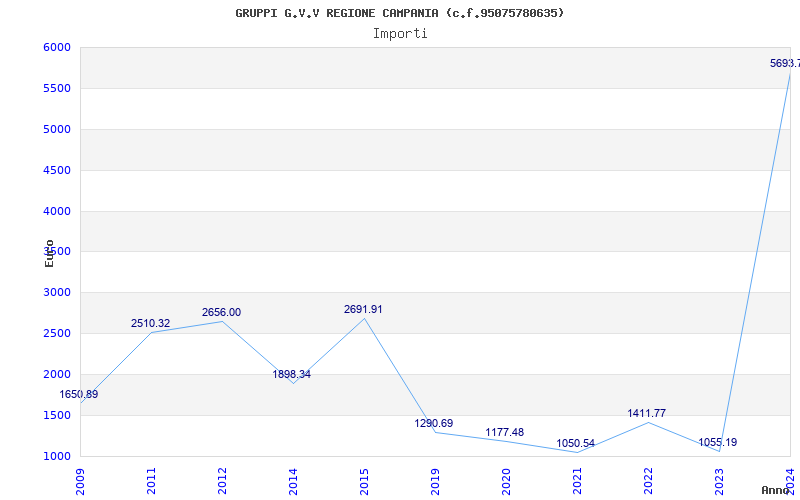Viewport: 800px width, 500px height.
Task: Select the 1650.89 value for 2009
Action: [x=79, y=394]
